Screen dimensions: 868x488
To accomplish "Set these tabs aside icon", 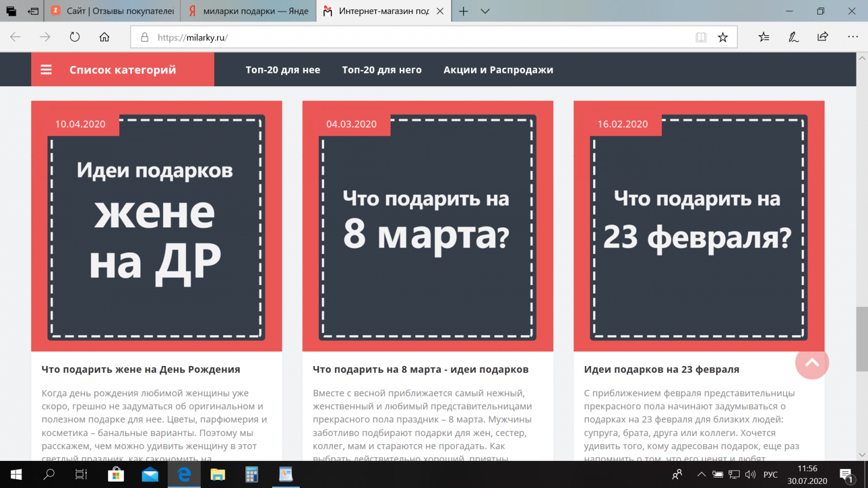I will (34, 11).
